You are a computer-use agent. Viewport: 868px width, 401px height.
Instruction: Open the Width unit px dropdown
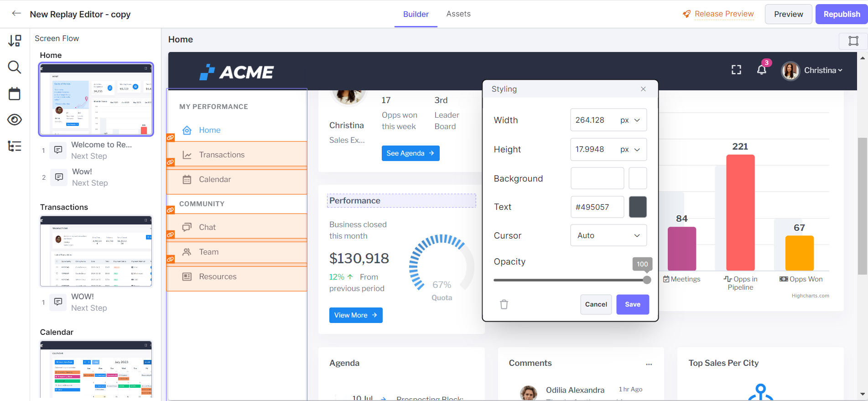click(x=630, y=120)
